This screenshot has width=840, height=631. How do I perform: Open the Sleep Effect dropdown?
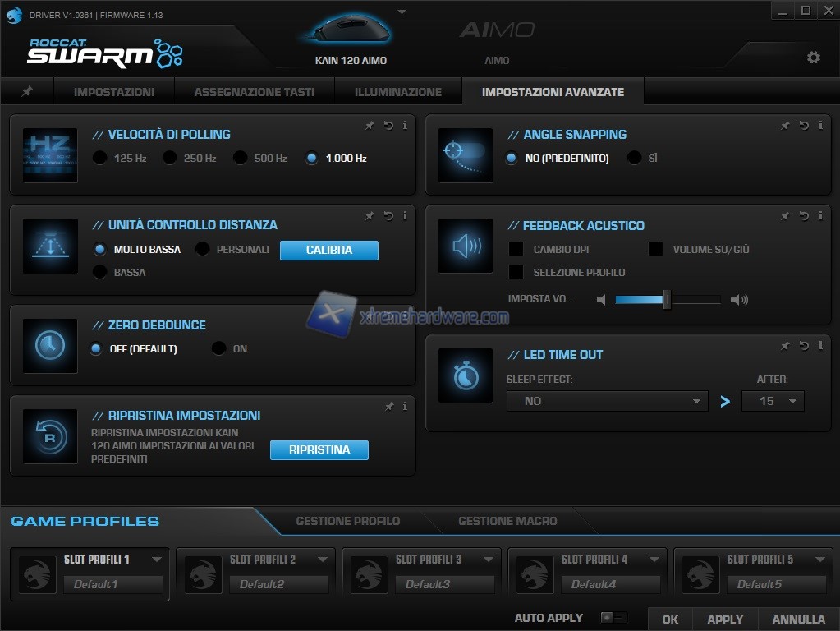click(606, 401)
